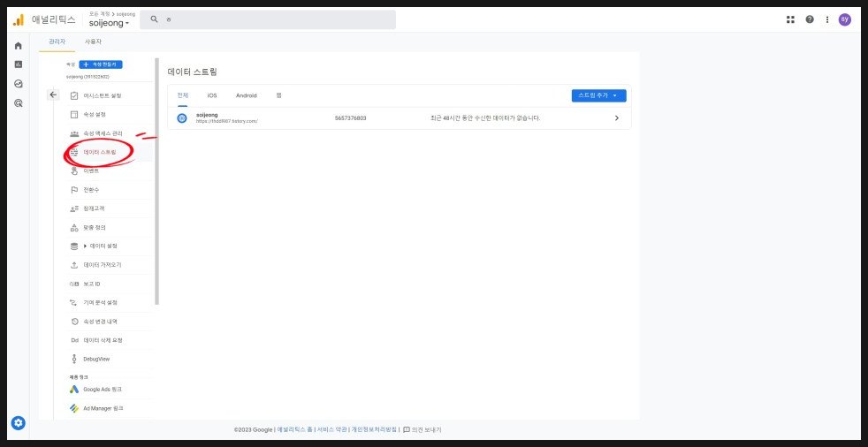Open the Google apps grid icon

(x=790, y=19)
